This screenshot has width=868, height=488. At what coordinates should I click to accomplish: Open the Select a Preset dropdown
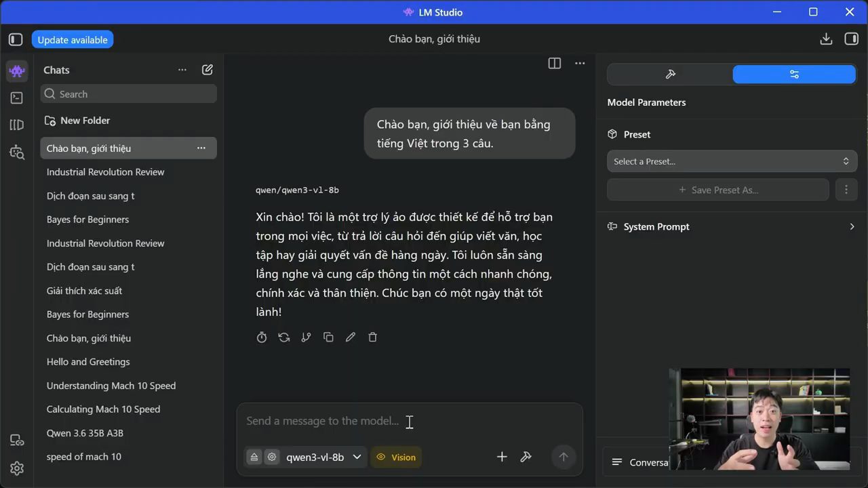[732, 161]
